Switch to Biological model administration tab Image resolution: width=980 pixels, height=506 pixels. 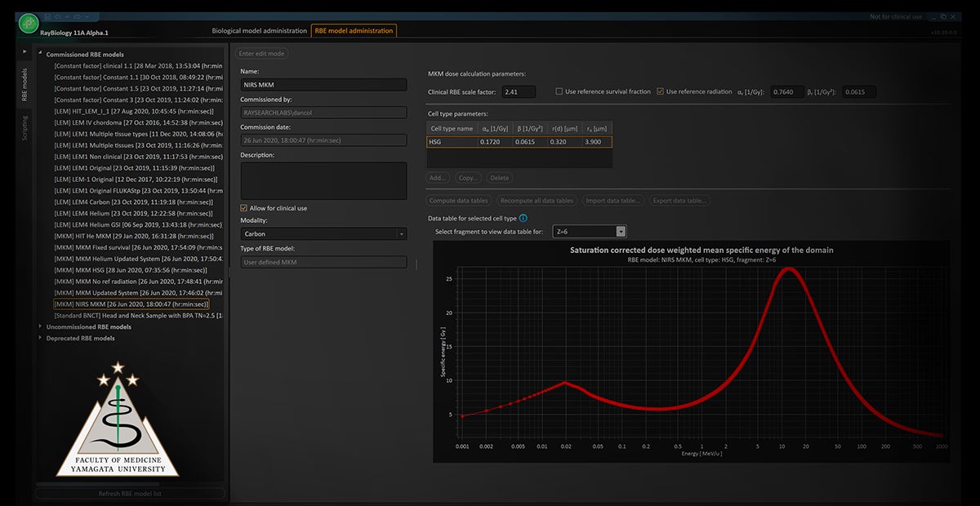259,31
